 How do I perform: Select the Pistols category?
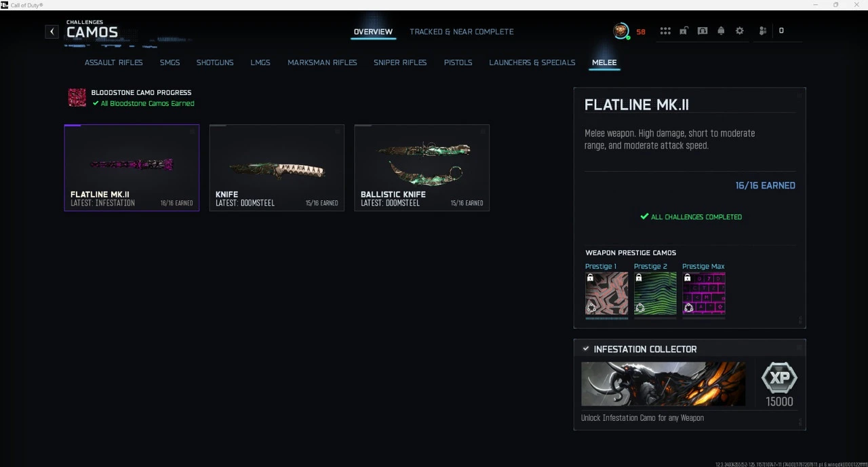pos(458,62)
